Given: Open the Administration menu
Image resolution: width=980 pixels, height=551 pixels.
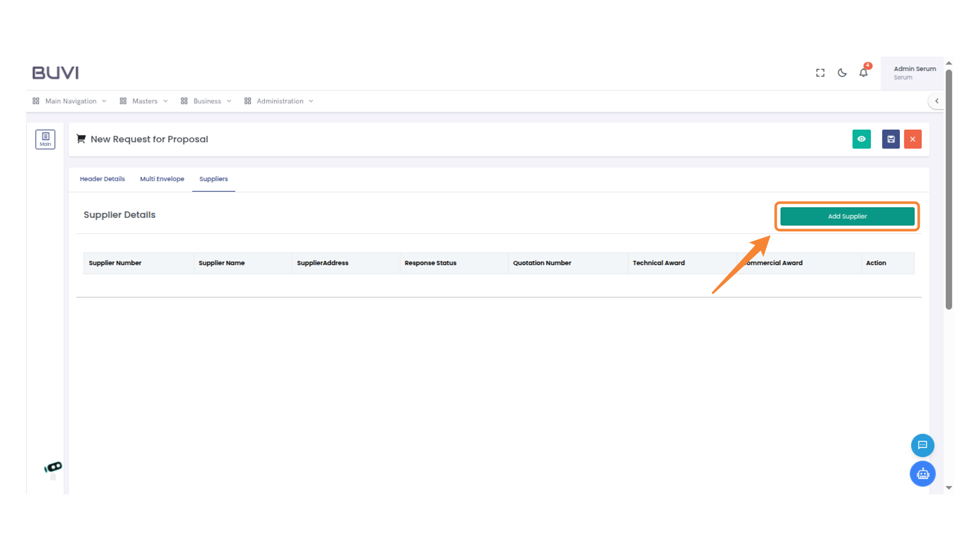Looking at the screenshot, I should [280, 101].
